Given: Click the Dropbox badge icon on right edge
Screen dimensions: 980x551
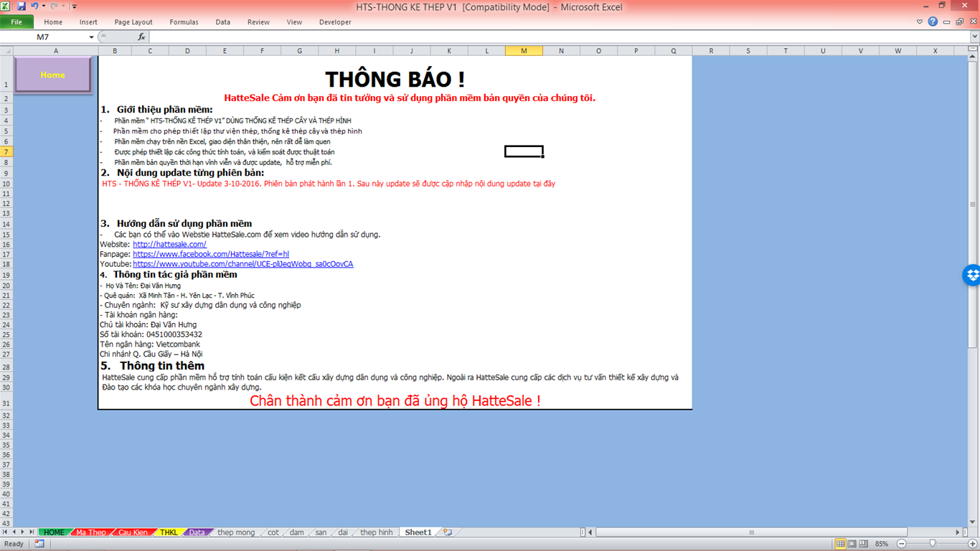Looking at the screenshot, I should click(972, 275).
